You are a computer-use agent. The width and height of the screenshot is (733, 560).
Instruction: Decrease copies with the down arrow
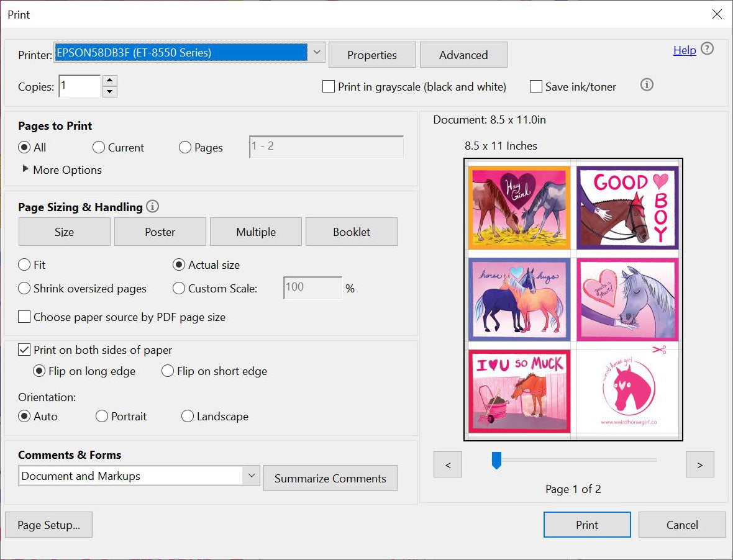pos(109,92)
